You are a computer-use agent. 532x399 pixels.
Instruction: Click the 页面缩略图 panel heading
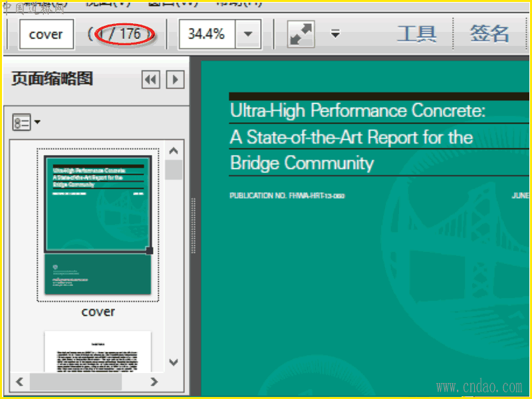click(53, 78)
